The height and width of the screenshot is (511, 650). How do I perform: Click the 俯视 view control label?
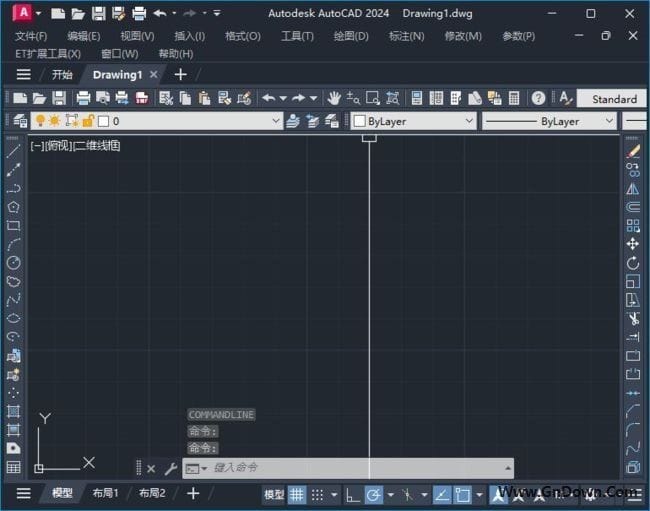(x=58, y=146)
